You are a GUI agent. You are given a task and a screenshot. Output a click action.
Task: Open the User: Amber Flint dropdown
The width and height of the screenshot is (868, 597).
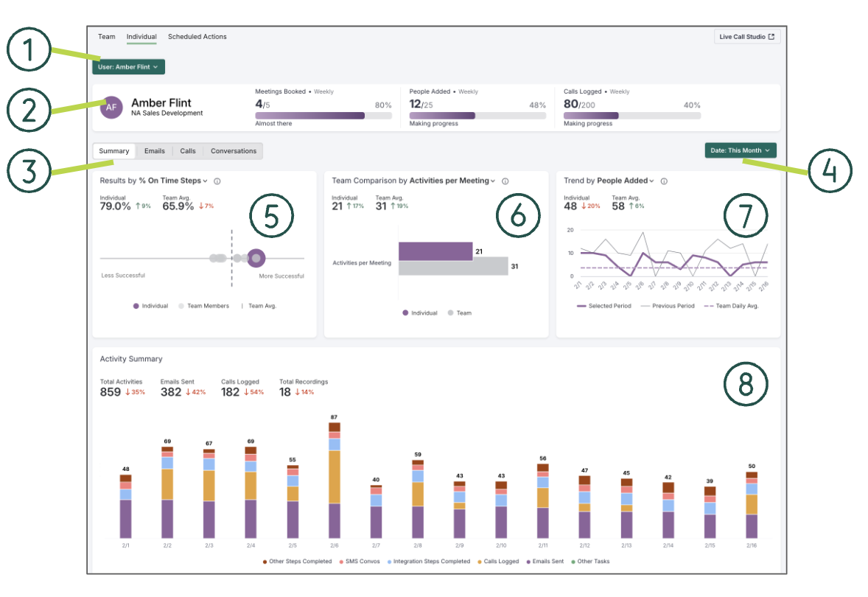pos(128,67)
